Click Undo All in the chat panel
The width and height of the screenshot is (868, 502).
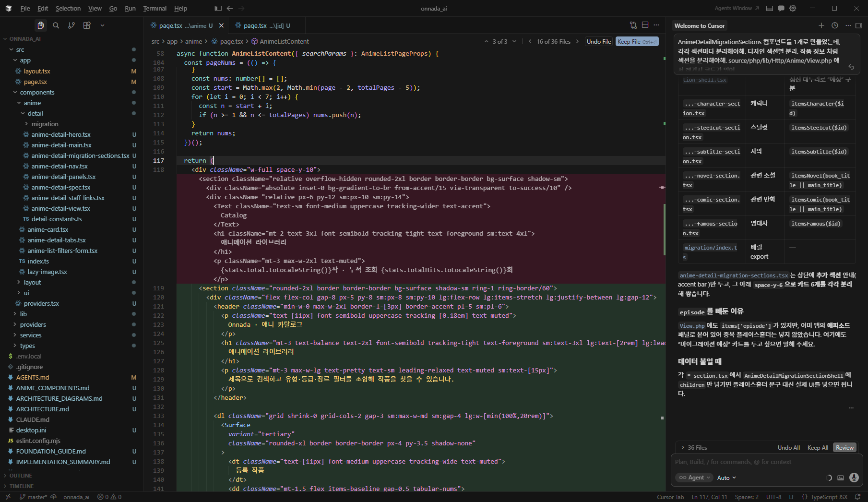point(788,447)
